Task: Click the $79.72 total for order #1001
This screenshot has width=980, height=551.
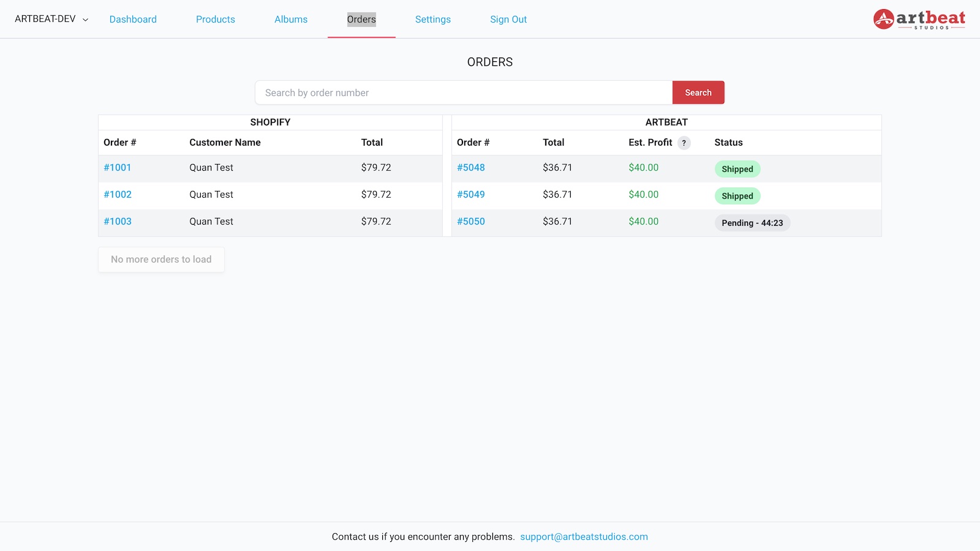Action: 376,167
